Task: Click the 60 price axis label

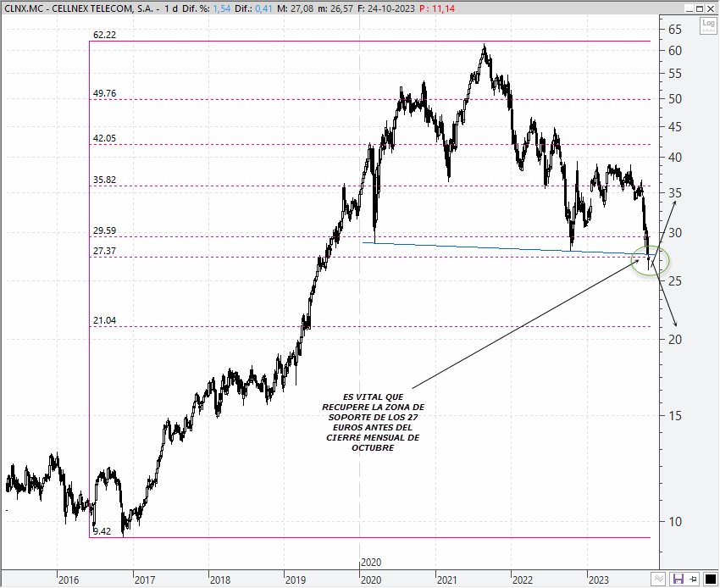Action: [675, 51]
